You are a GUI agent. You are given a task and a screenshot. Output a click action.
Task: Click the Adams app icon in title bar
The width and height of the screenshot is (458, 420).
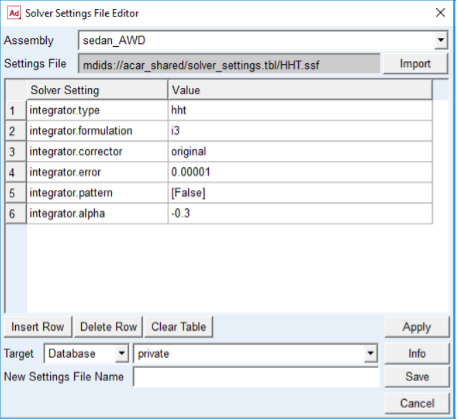(14, 13)
